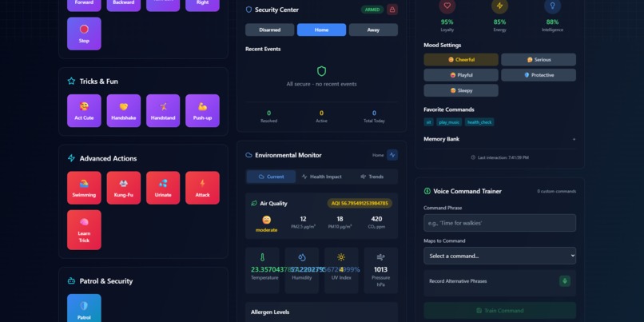Click the Command Phrase input field
This screenshot has height=322, width=644.
point(500,223)
